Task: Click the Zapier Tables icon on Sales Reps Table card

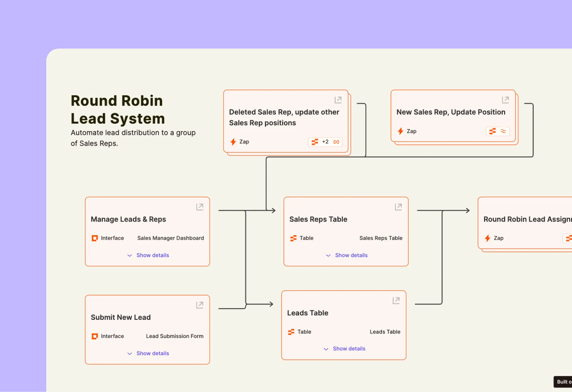Action: 293,238
